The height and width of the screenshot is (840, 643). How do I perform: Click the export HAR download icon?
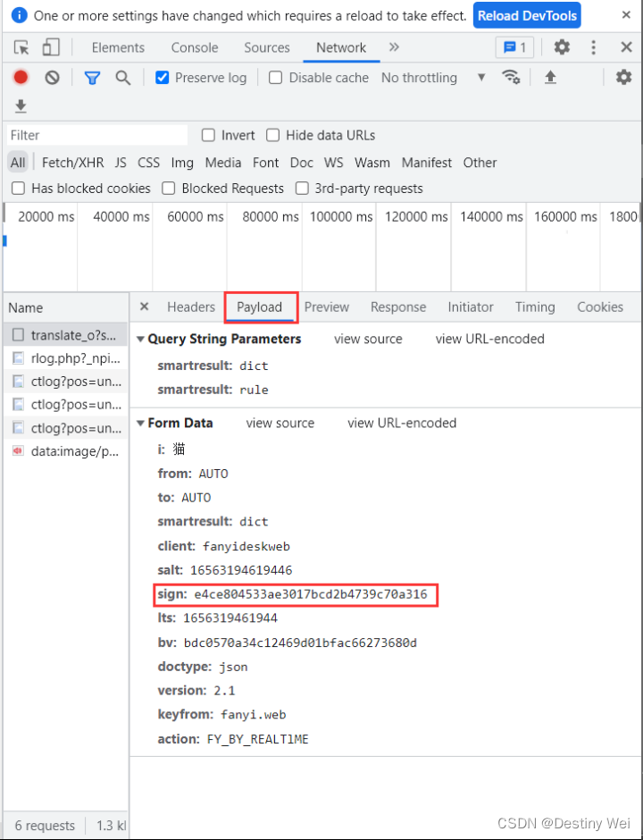point(21,106)
